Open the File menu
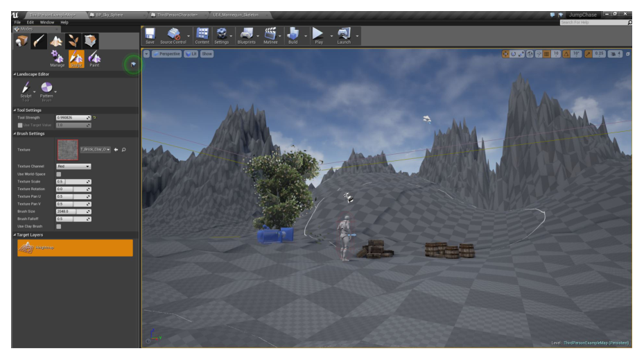The height and width of the screenshot is (360, 644). coord(17,22)
